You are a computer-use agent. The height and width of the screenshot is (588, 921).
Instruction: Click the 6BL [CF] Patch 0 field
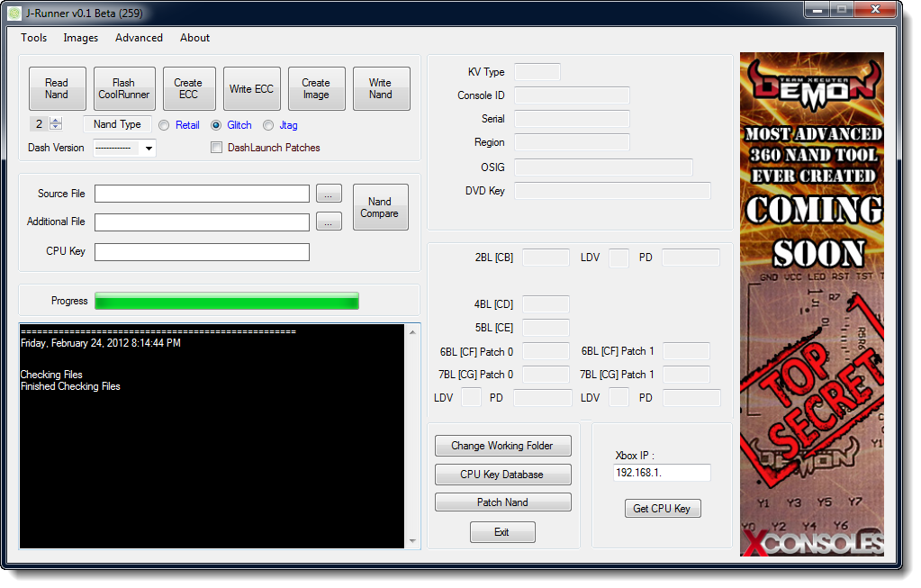click(x=546, y=351)
